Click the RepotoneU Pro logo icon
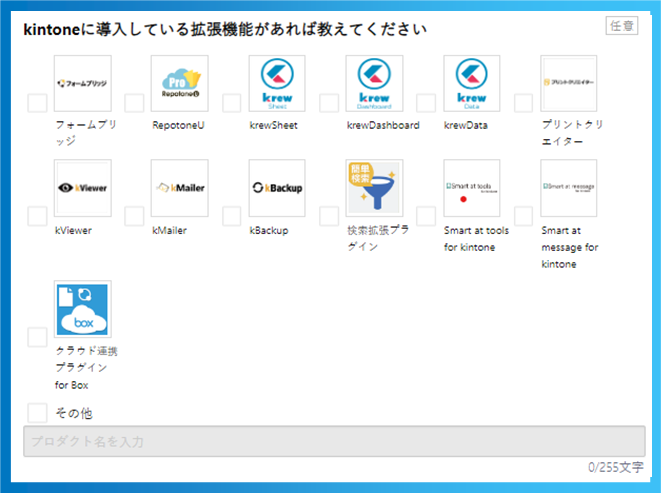The image size is (661, 493). [180, 84]
